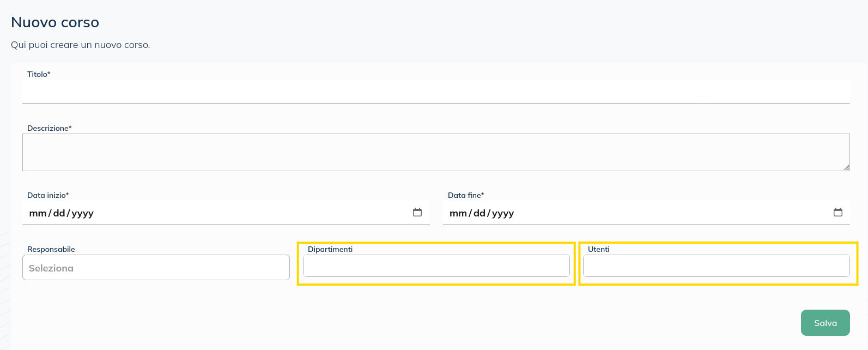Select the day segment in Data inizio
This screenshot has width=868, height=350.
tap(59, 213)
